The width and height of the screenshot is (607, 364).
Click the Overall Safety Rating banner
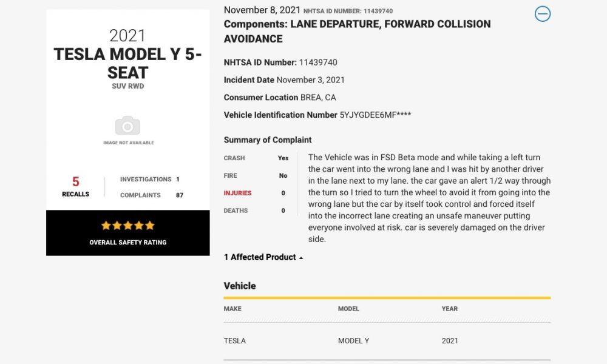[x=127, y=233]
